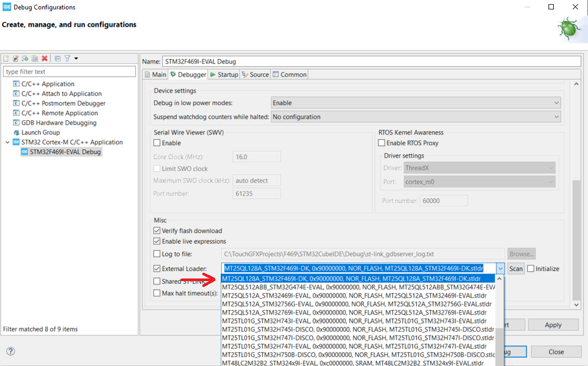This screenshot has height=366, width=588.
Task: Choose the MT25TL01G_STM32H745I-DISCO loader
Action: [x=358, y=329]
